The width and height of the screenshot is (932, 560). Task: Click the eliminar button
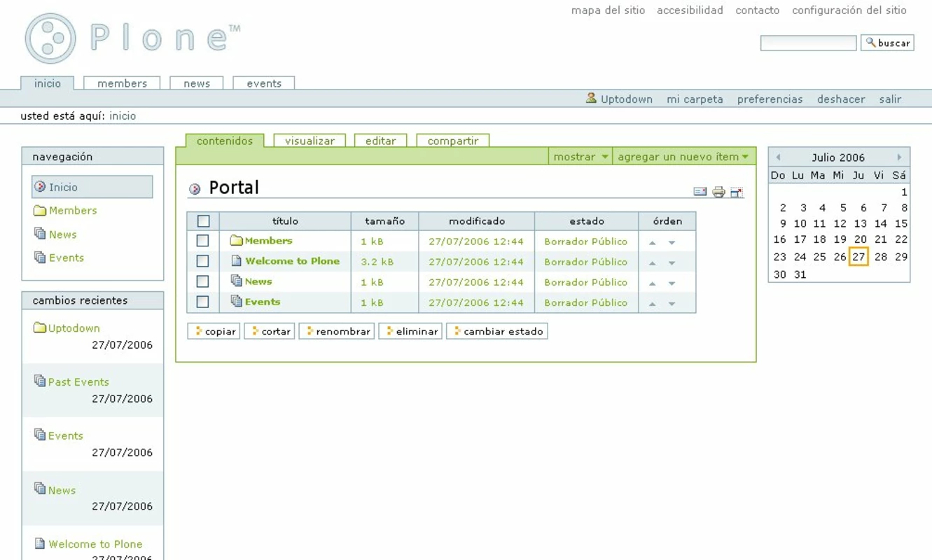pyautogui.click(x=410, y=331)
